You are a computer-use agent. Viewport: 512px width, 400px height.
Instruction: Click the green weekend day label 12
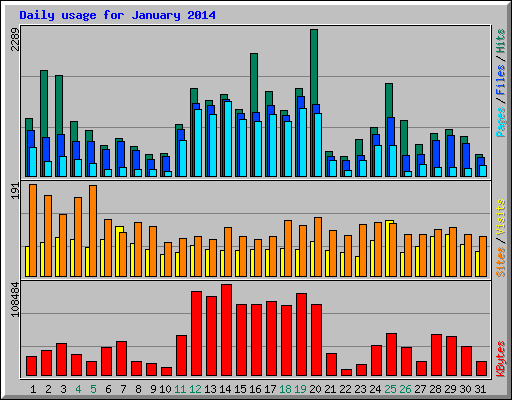[195, 389]
